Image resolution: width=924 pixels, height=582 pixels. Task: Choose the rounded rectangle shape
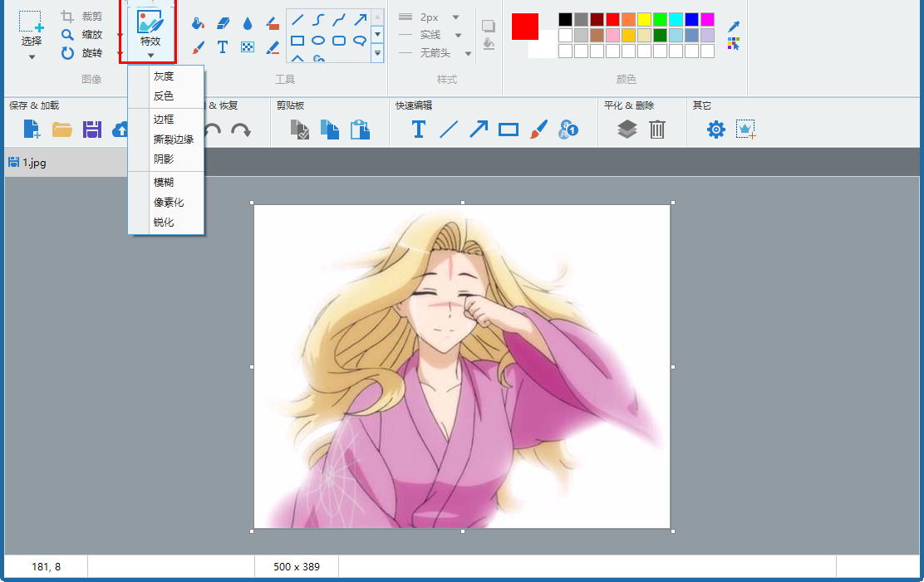click(339, 41)
